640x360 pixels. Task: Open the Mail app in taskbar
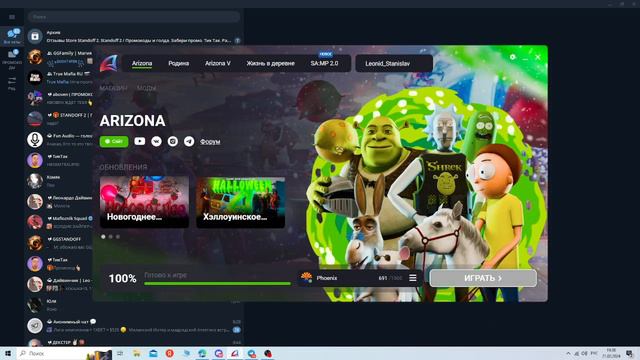click(153, 353)
